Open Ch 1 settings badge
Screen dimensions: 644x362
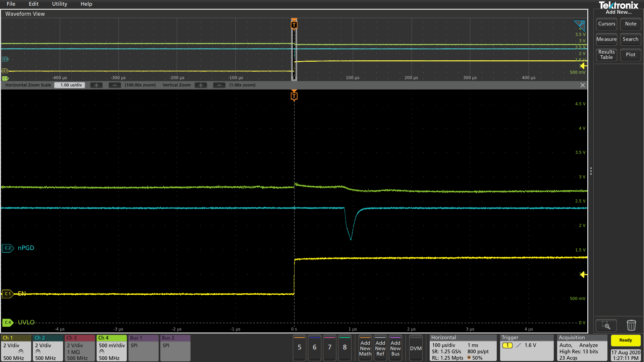click(16, 348)
